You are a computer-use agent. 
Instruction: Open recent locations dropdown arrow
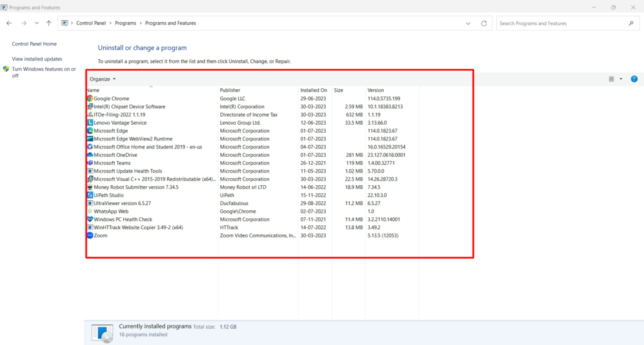36,23
